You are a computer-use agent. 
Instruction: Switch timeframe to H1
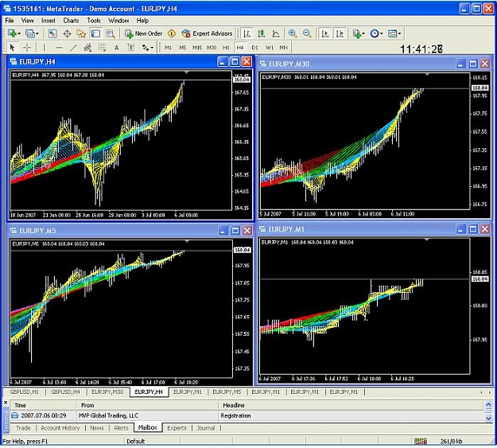[226, 48]
